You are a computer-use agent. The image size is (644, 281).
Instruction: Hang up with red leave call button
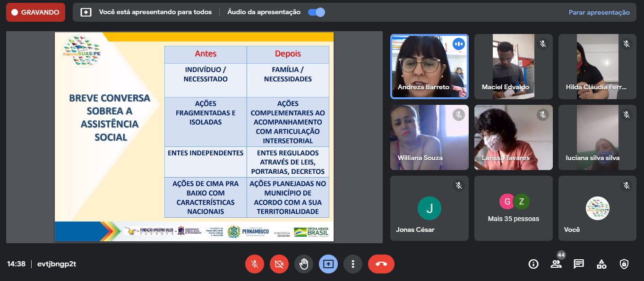pyautogui.click(x=381, y=264)
